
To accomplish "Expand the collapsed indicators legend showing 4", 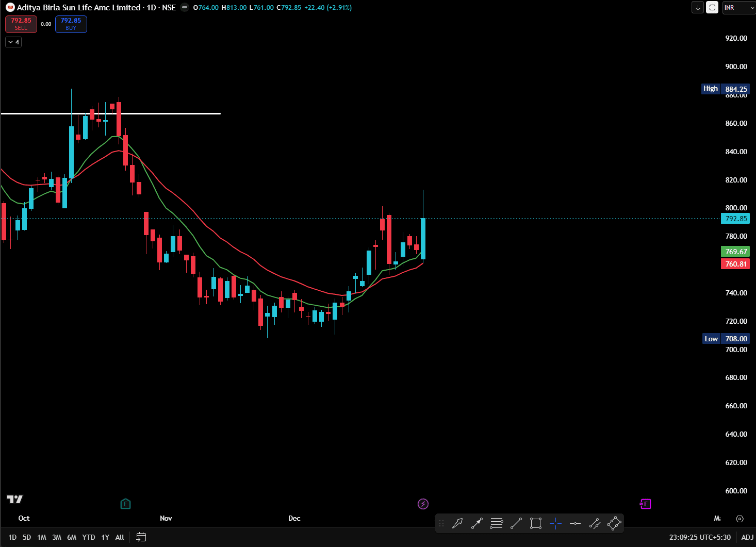I will [x=13, y=42].
